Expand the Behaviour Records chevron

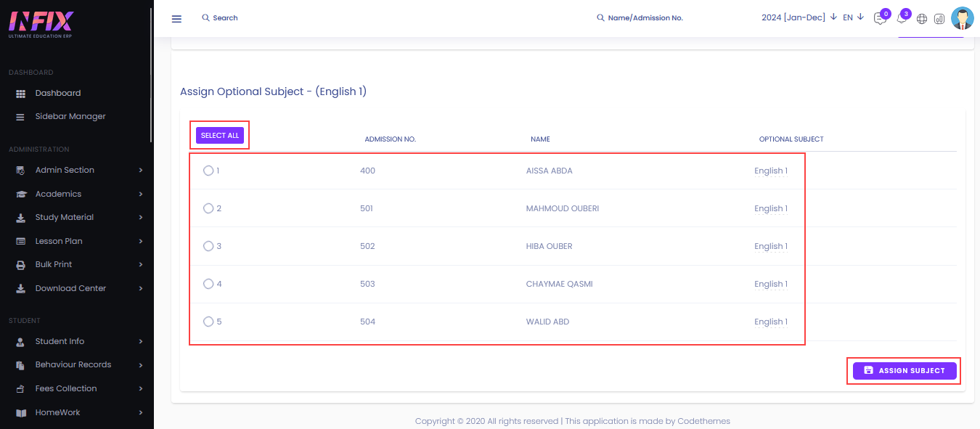(141, 365)
